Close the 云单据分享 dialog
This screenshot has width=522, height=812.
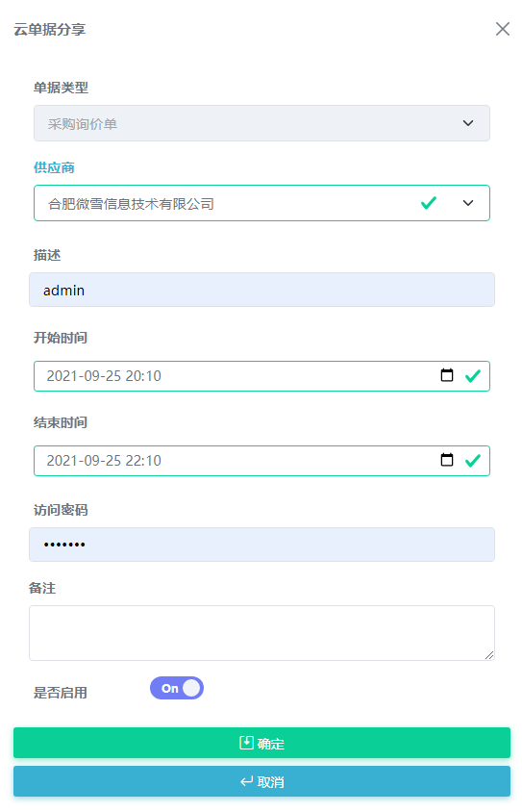503,29
